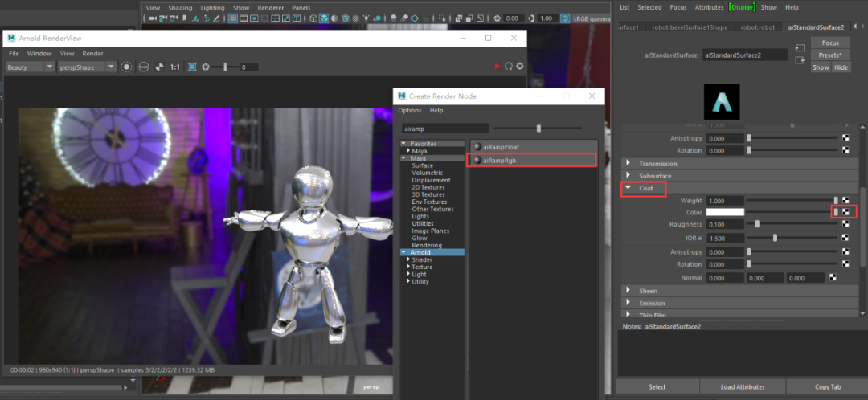Click the Wireframe cube icon in viewport toolbar
Image resolution: width=868 pixels, height=400 pixels.
point(314,18)
